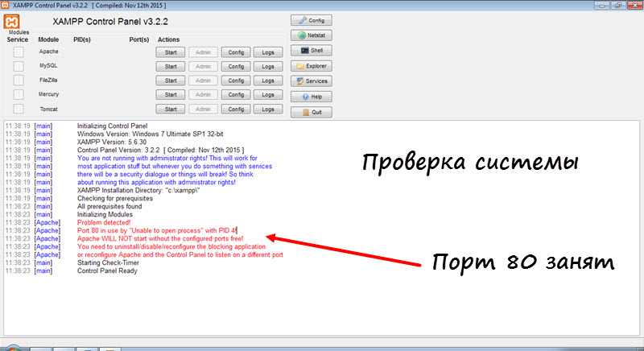
Task: Open MySQL Config button
Action: 236,66
